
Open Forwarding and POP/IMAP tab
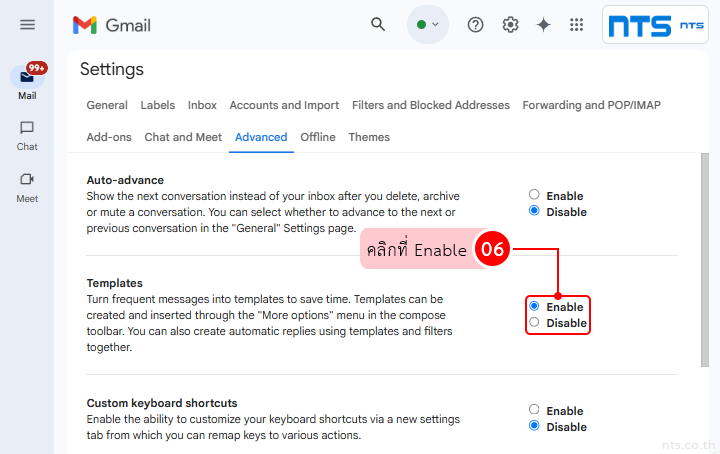pos(591,105)
